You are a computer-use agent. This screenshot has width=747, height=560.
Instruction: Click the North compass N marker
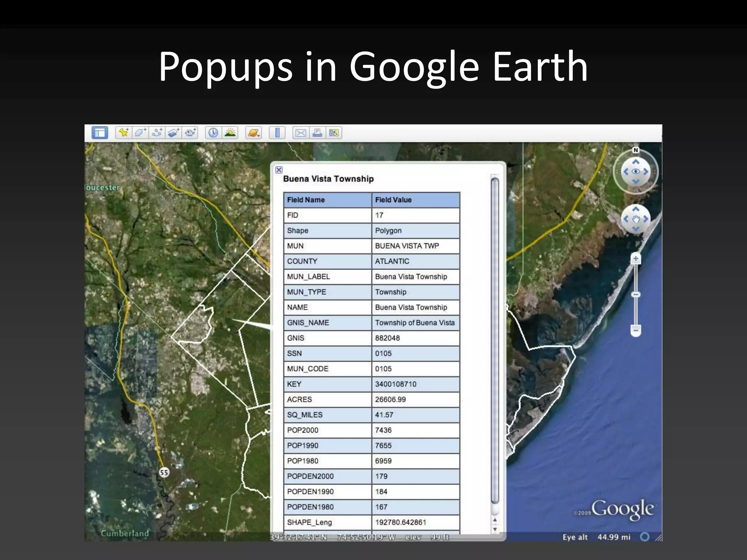(x=636, y=150)
